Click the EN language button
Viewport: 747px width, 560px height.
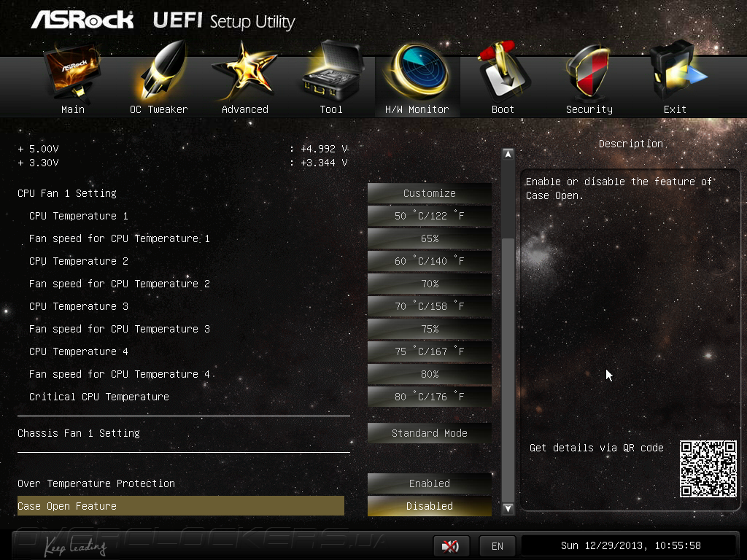(497, 545)
